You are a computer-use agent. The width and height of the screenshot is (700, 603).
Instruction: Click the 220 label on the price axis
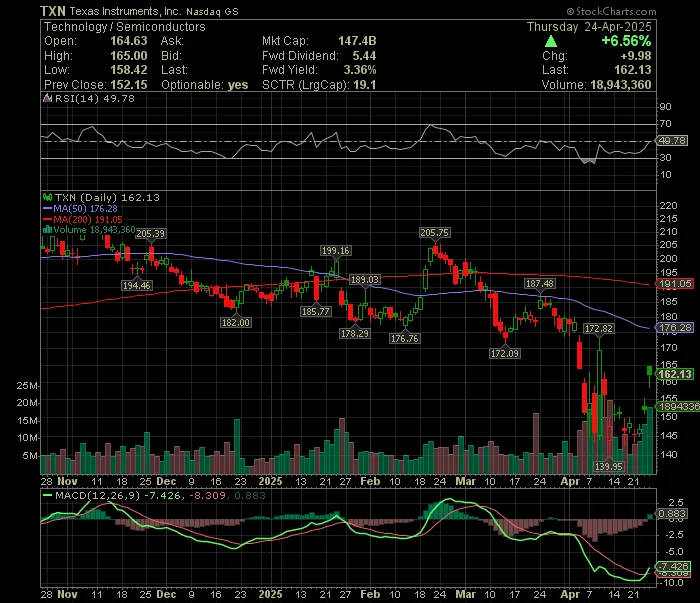(x=668, y=205)
